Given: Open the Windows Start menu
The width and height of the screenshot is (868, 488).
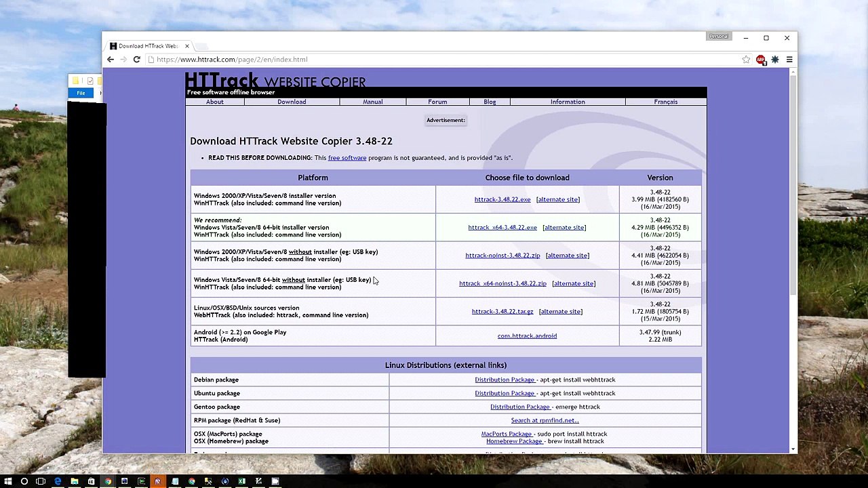Looking at the screenshot, I should click(8, 481).
